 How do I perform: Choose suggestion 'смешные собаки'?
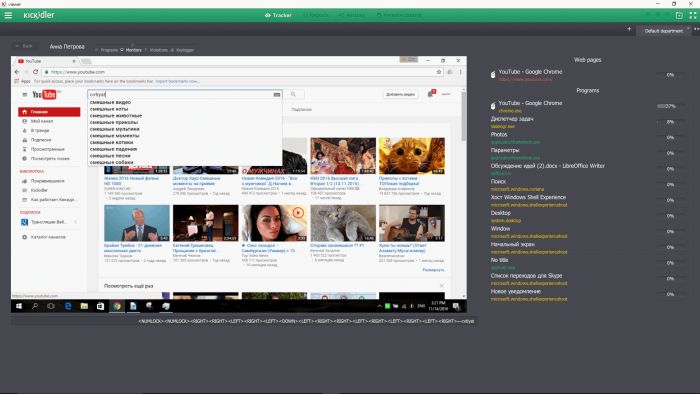[112, 162]
